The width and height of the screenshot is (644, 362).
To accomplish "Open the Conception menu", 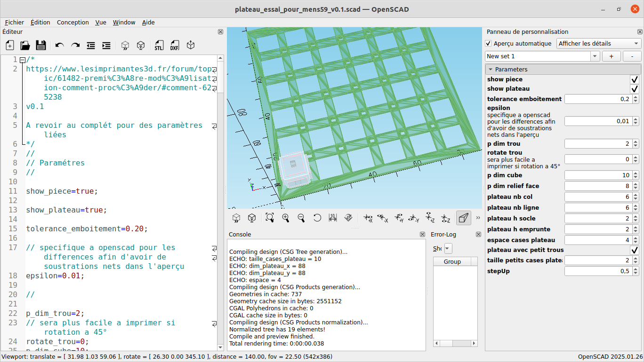I will (x=72, y=23).
